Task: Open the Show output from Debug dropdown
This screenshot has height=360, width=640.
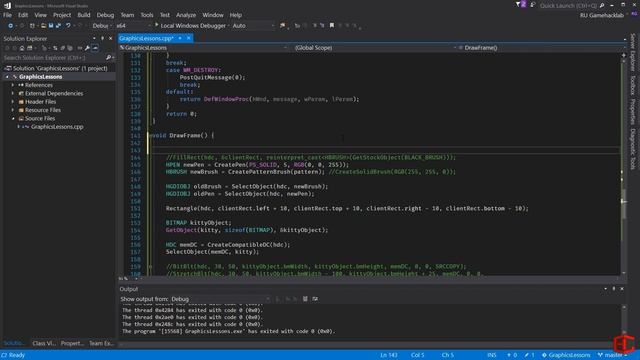Action: pos(220,299)
